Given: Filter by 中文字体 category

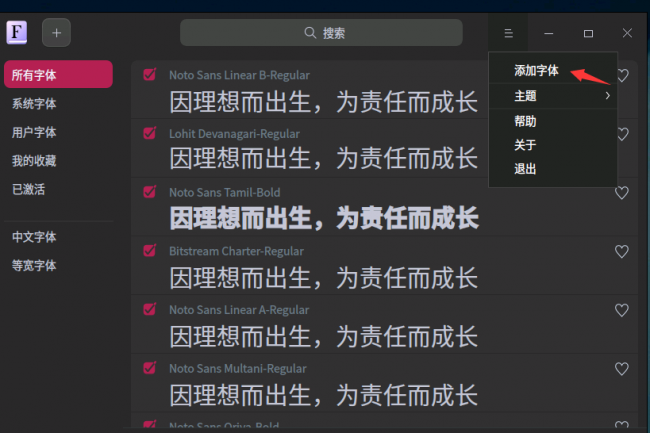Looking at the screenshot, I should tap(34, 237).
